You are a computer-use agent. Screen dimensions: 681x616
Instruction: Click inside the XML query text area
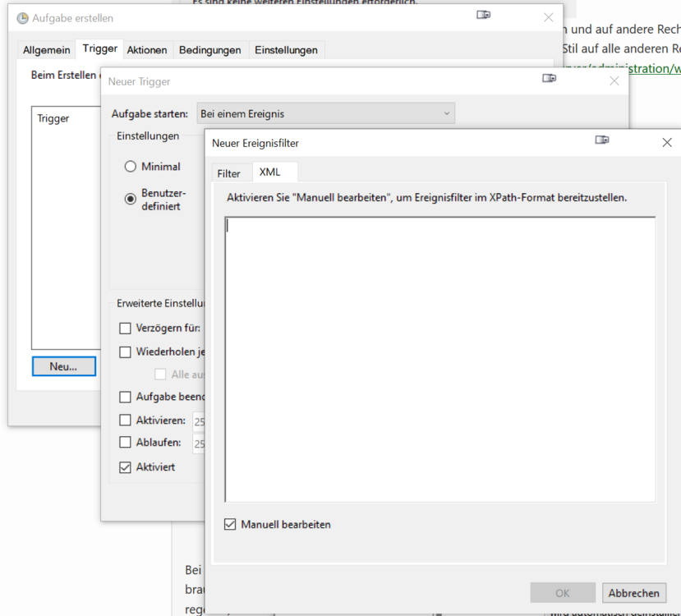click(439, 359)
